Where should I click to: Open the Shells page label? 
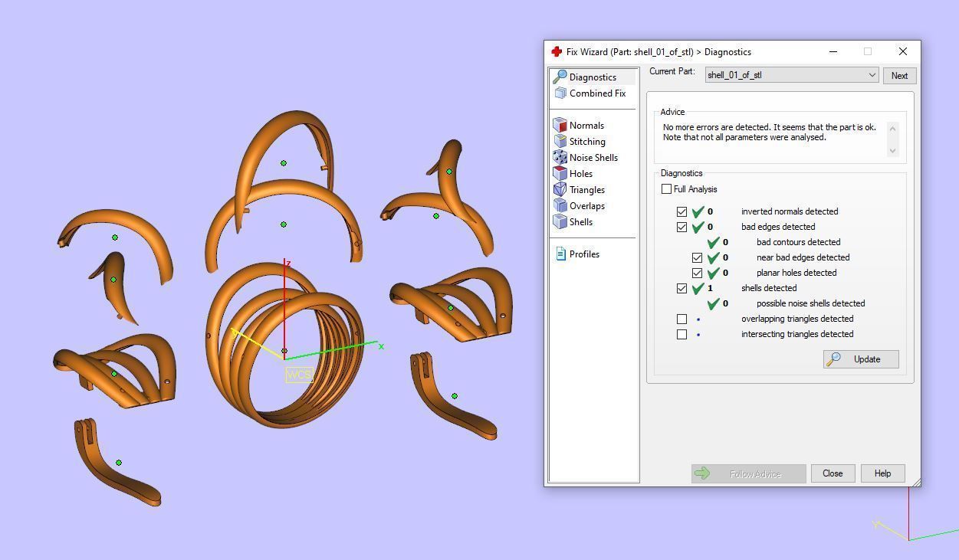click(x=581, y=222)
